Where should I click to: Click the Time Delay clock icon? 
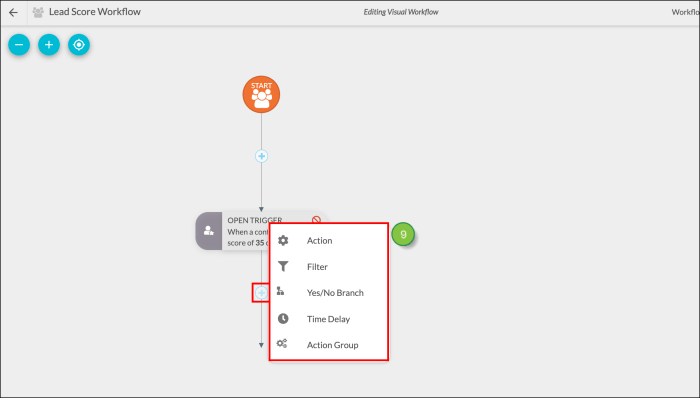[x=283, y=319]
